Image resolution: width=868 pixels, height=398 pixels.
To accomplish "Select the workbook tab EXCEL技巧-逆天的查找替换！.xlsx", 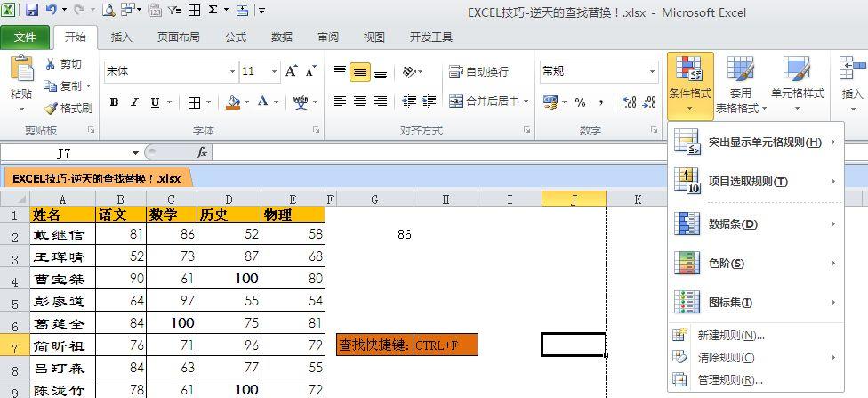I will tap(97, 178).
